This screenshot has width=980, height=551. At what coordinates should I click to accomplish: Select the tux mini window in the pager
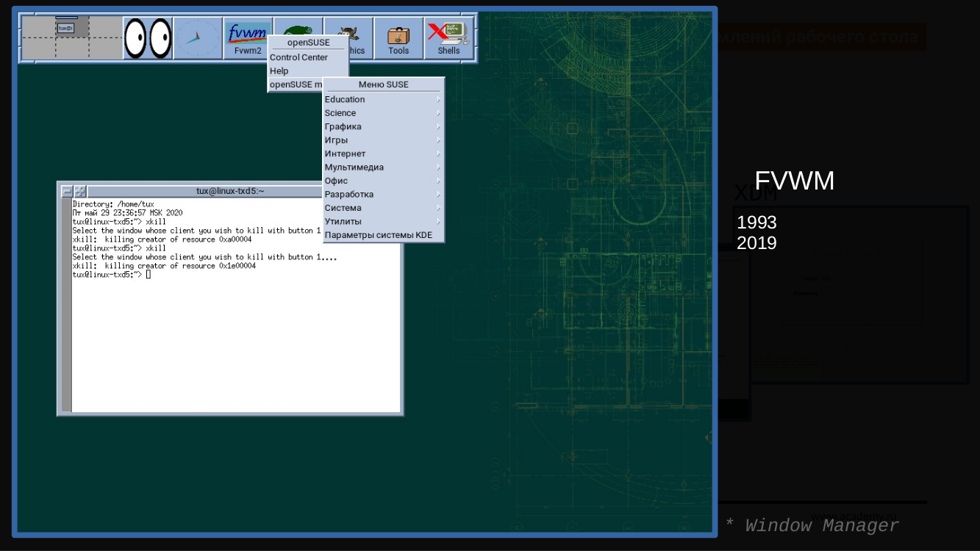[65, 28]
